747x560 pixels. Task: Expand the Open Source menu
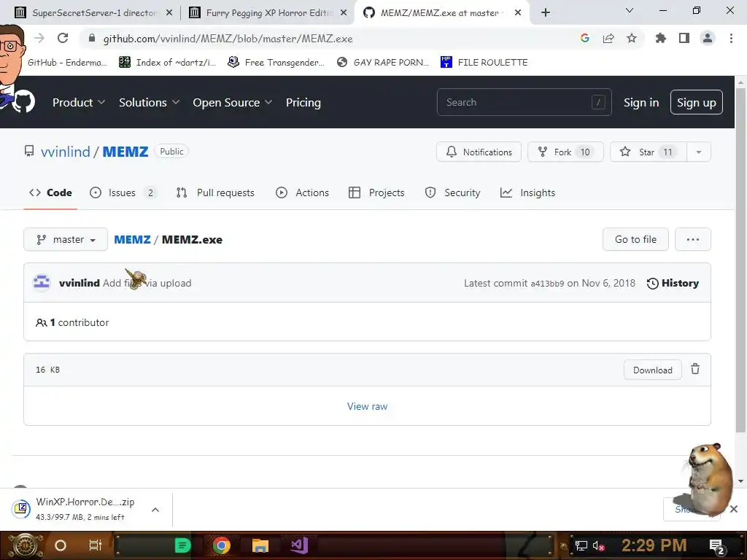click(x=233, y=102)
